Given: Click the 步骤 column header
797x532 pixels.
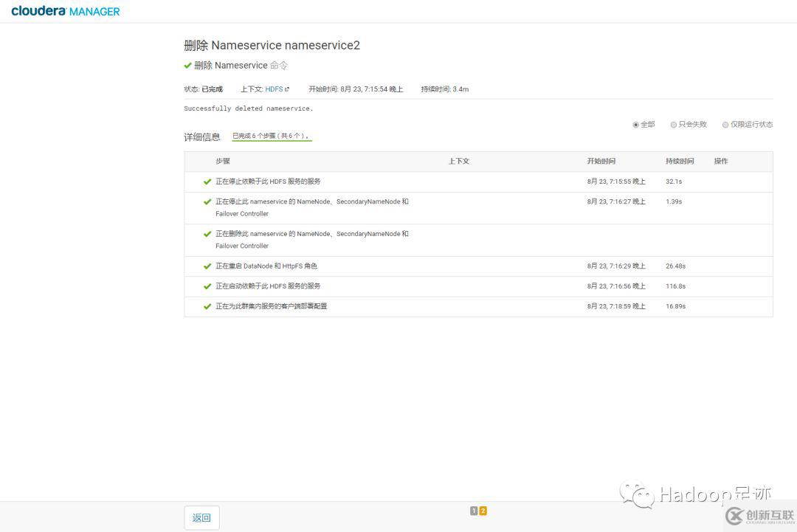Looking at the screenshot, I should (223, 161).
